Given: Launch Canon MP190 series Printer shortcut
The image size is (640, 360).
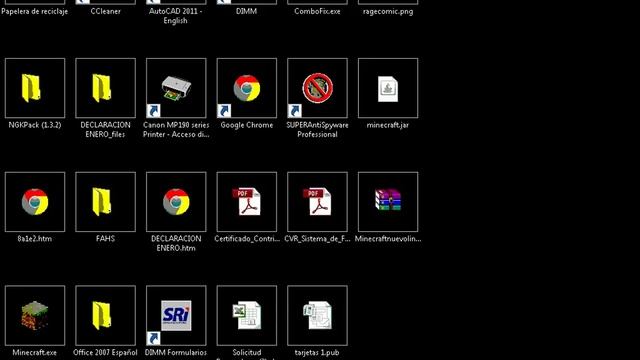Looking at the screenshot, I should coord(176,88).
